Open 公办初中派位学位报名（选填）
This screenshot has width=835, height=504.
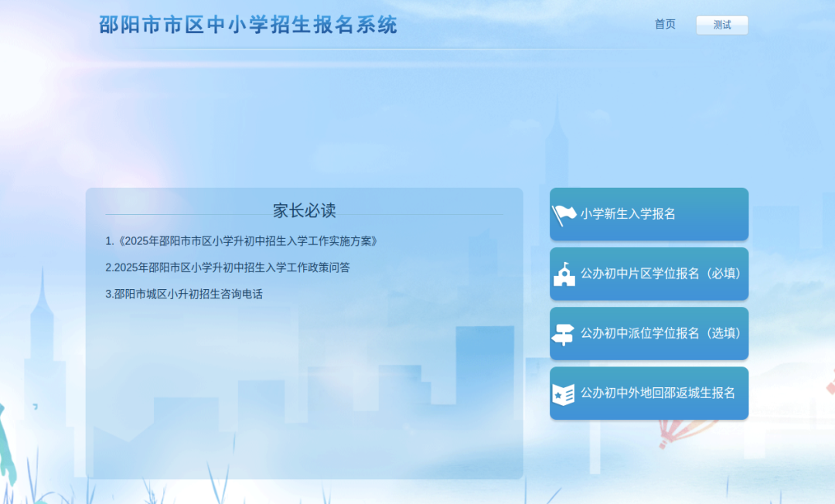point(649,333)
